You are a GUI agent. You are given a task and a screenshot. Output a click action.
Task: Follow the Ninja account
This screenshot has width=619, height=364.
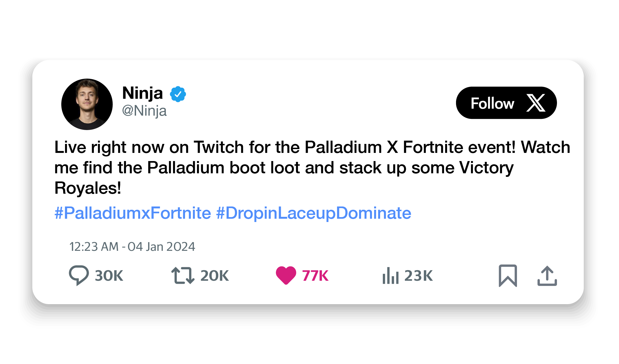(506, 103)
